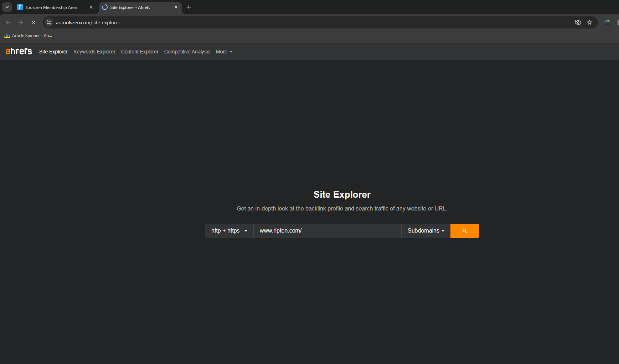The width and height of the screenshot is (619, 364).
Task: Click the orange search magnifier button
Action: (x=464, y=231)
